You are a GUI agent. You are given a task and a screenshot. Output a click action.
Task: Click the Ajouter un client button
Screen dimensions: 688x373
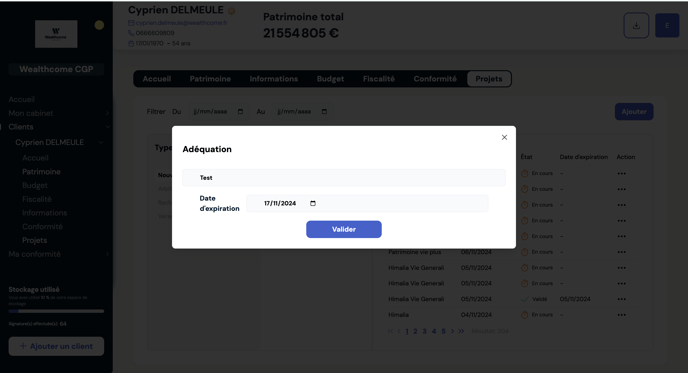(x=56, y=346)
